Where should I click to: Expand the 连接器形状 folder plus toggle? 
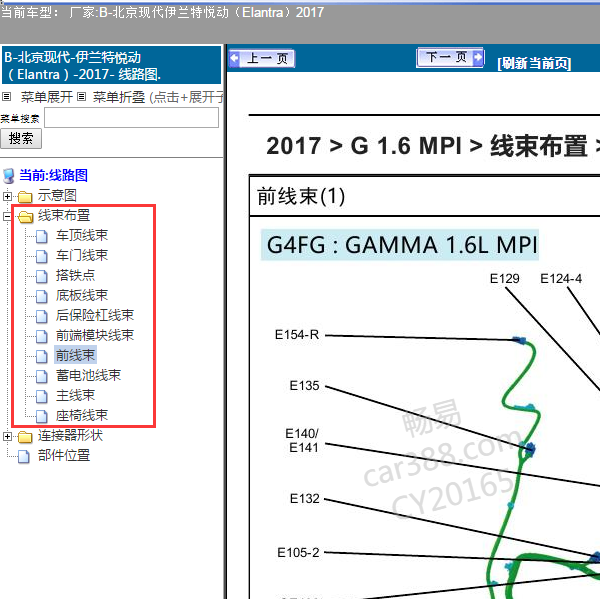coord(7,436)
